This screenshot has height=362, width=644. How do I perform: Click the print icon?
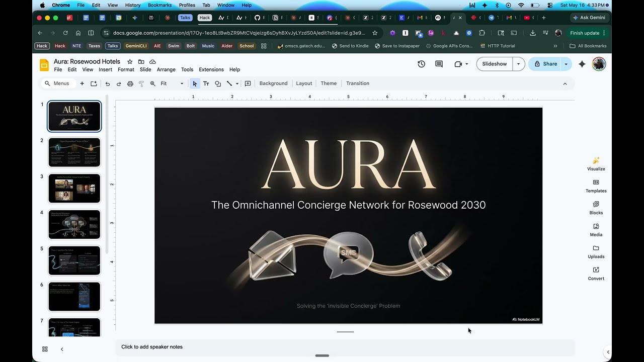[130, 83]
